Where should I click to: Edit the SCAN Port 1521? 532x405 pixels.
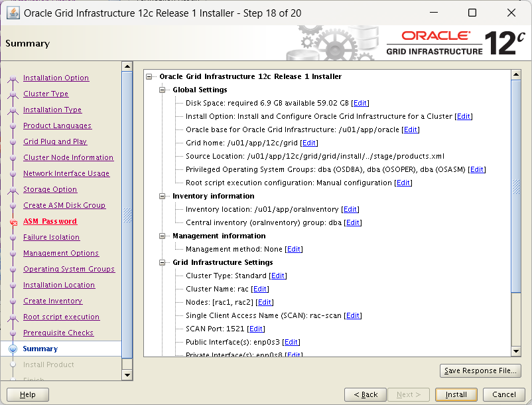[x=256, y=329]
